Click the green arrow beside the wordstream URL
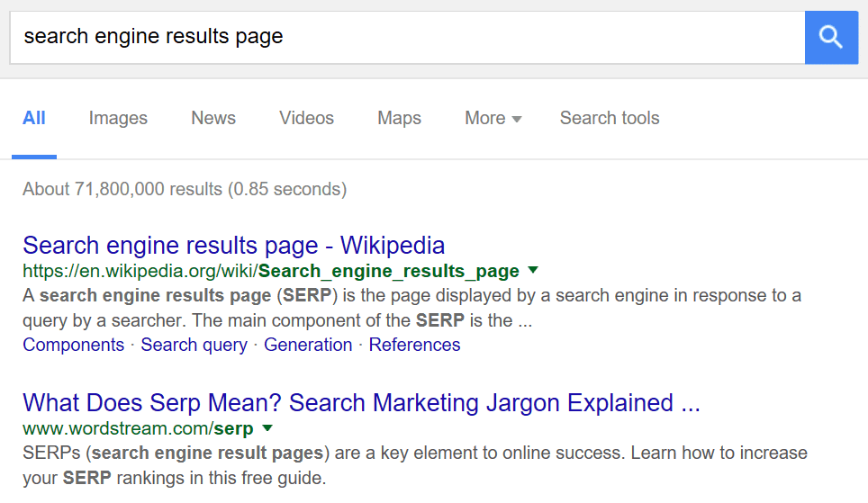 (x=267, y=427)
